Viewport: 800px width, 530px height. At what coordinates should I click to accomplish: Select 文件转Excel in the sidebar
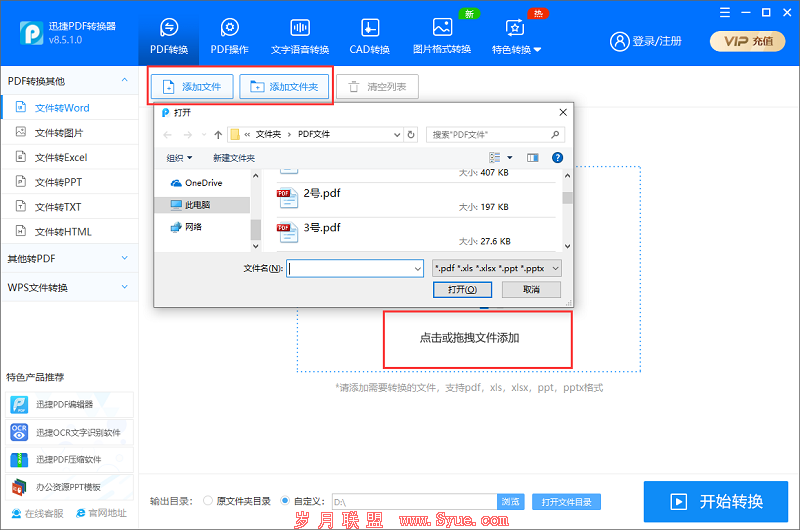70,157
